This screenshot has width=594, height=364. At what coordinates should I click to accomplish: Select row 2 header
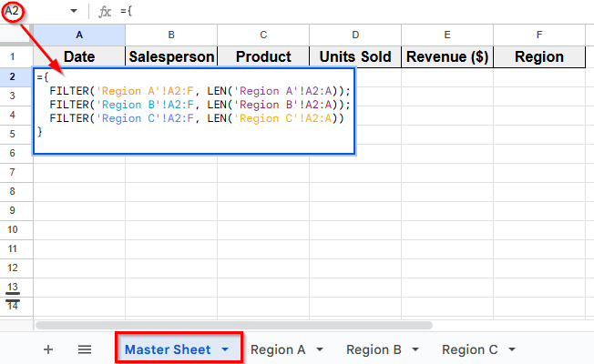pyautogui.click(x=13, y=76)
